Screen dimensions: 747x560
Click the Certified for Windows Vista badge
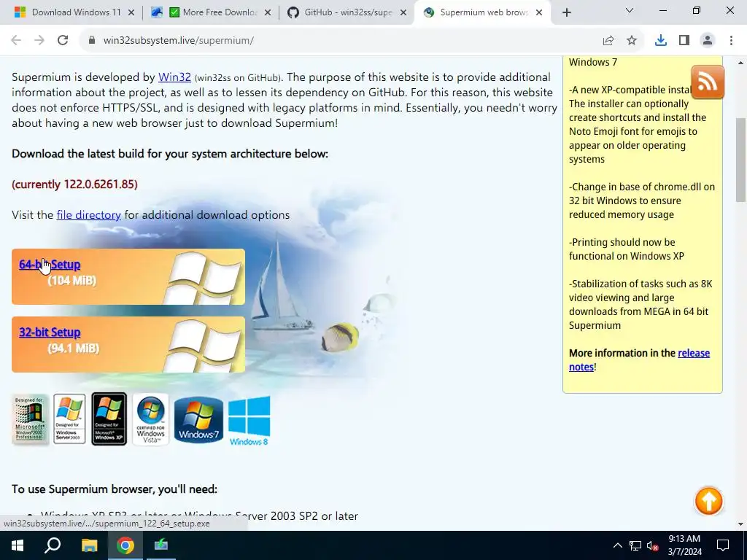[150, 419]
